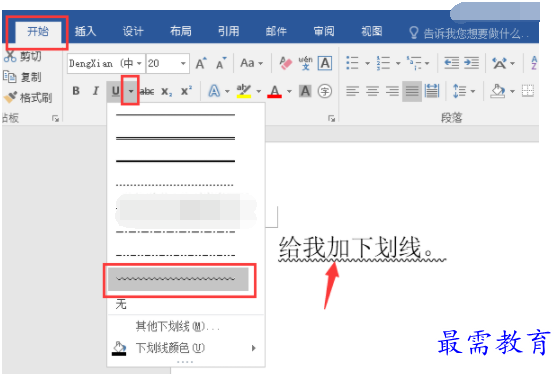Toggle superscript x² formatting
The height and width of the screenshot is (374, 559).
186,91
